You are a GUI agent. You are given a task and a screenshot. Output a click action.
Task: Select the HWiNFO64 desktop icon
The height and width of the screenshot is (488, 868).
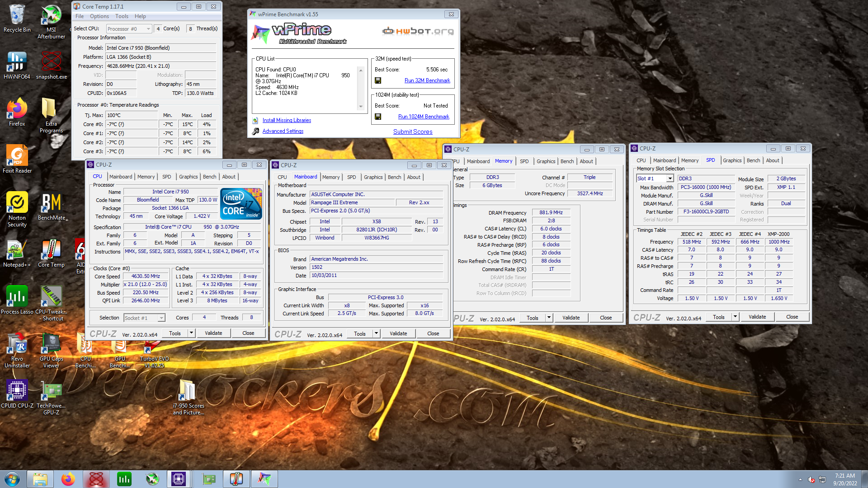17,65
